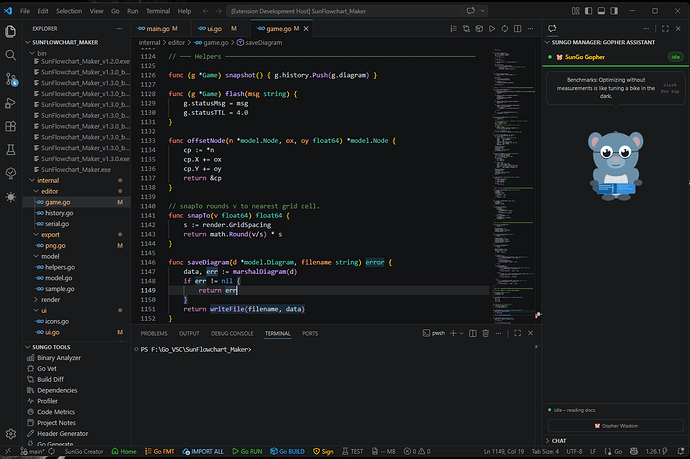The image size is (690, 459).
Task: Open the Profiler tool in SunGo Tools
Action: click(x=49, y=401)
